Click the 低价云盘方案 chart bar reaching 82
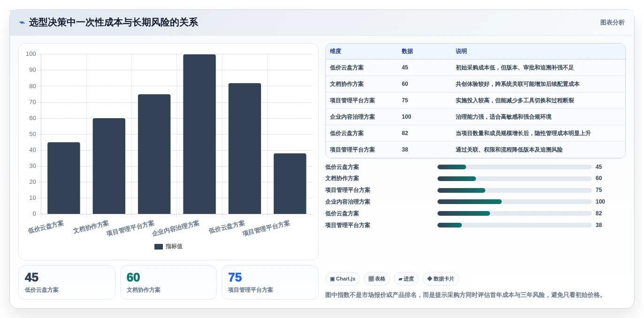 [245, 149]
